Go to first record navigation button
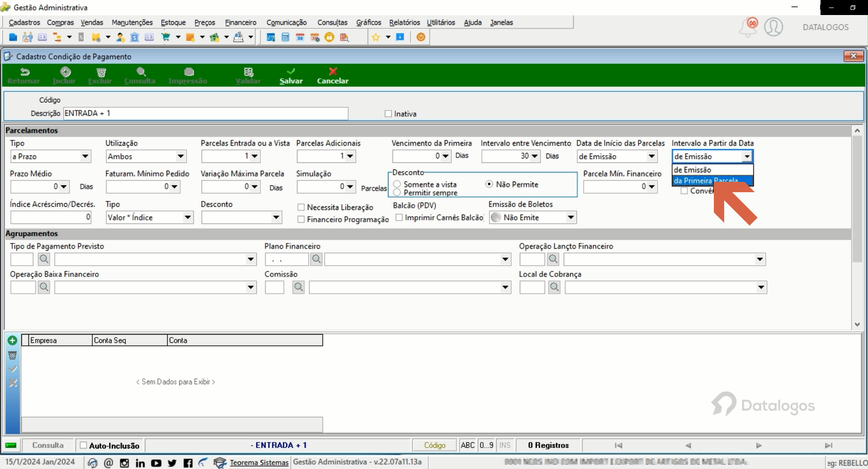The width and height of the screenshot is (868, 469). (x=618, y=446)
